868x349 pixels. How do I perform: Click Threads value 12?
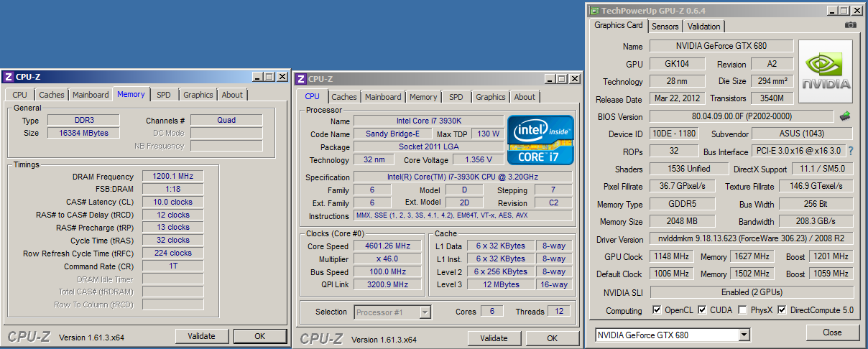tap(560, 312)
